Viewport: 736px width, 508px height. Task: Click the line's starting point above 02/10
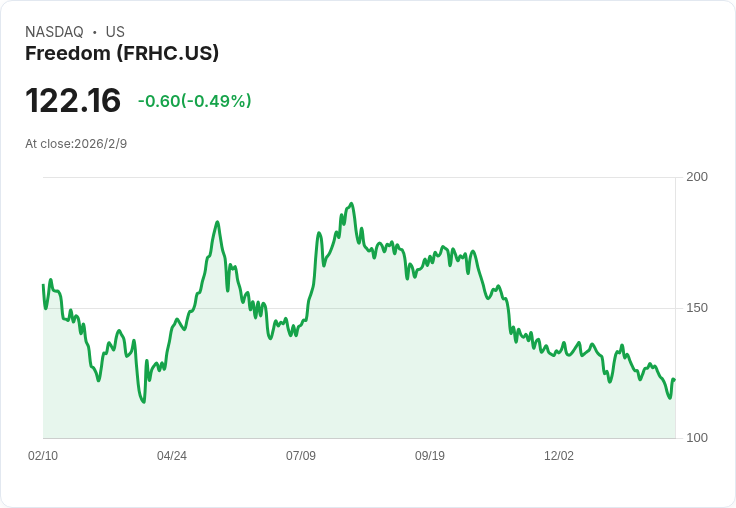click(x=43, y=285)
